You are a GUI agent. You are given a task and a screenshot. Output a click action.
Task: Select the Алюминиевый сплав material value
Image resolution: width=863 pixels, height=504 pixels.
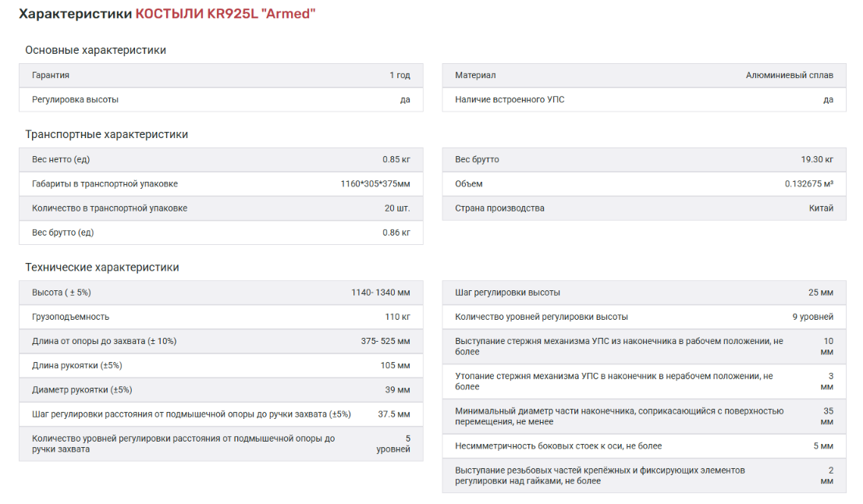point(789,76)
